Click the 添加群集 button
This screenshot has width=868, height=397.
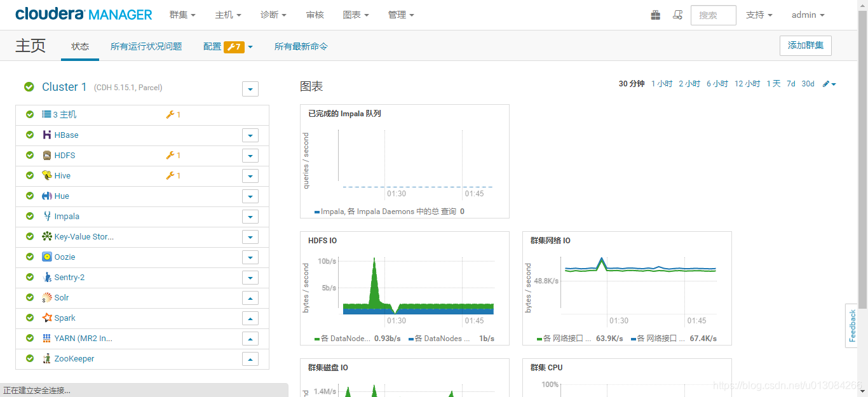point(806,46)
